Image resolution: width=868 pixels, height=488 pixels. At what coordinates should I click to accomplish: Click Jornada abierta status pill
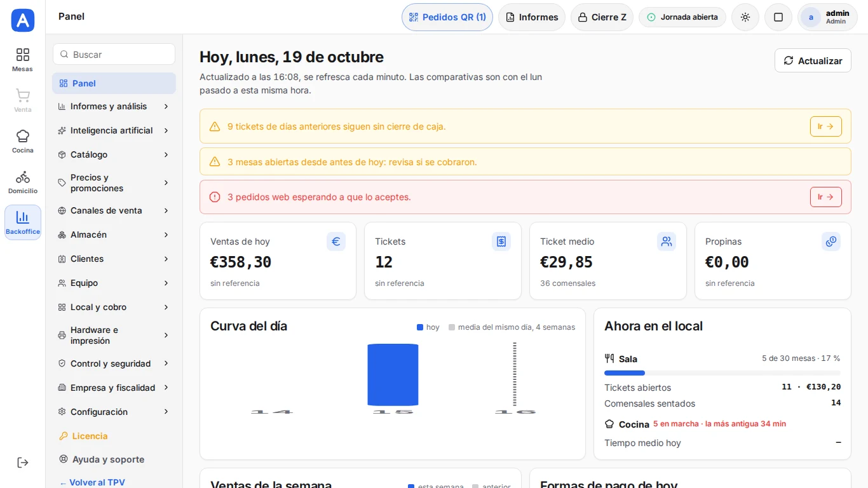[x=682, y=17]
